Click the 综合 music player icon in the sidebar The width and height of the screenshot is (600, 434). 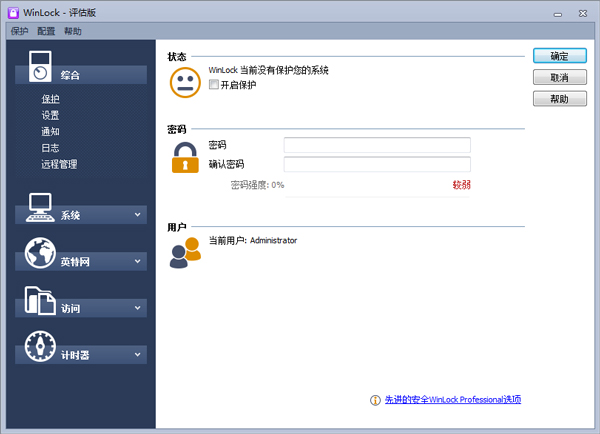click(x=40, y=66)
